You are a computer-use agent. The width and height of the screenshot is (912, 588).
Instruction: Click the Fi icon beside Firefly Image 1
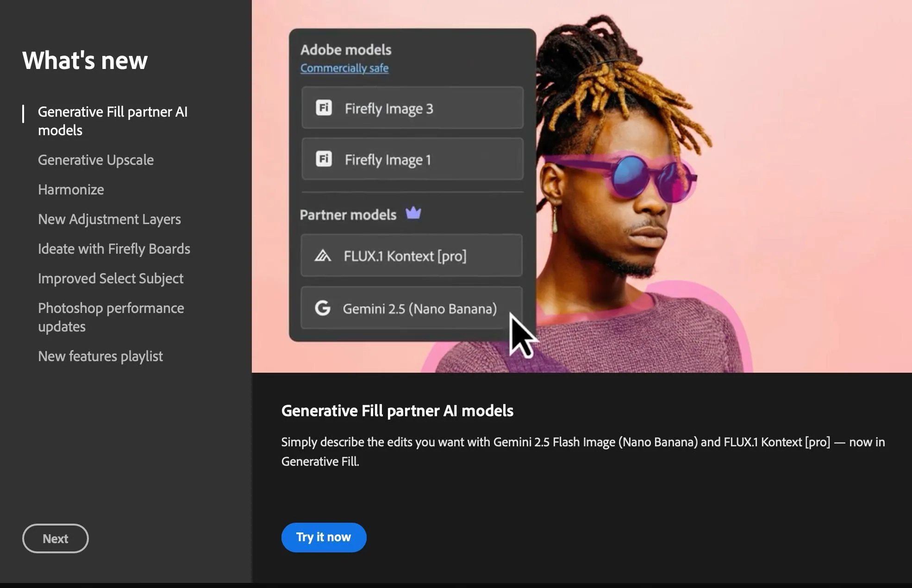[x=324, y=159]
